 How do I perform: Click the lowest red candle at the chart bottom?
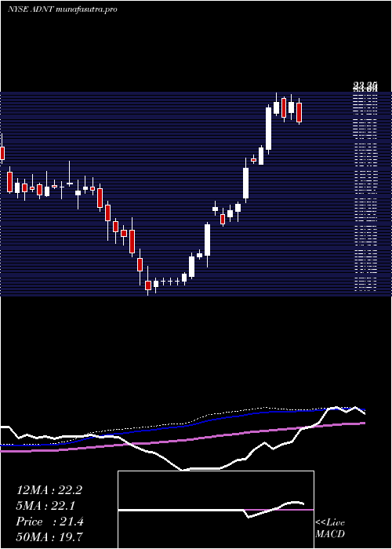point(148,285)
